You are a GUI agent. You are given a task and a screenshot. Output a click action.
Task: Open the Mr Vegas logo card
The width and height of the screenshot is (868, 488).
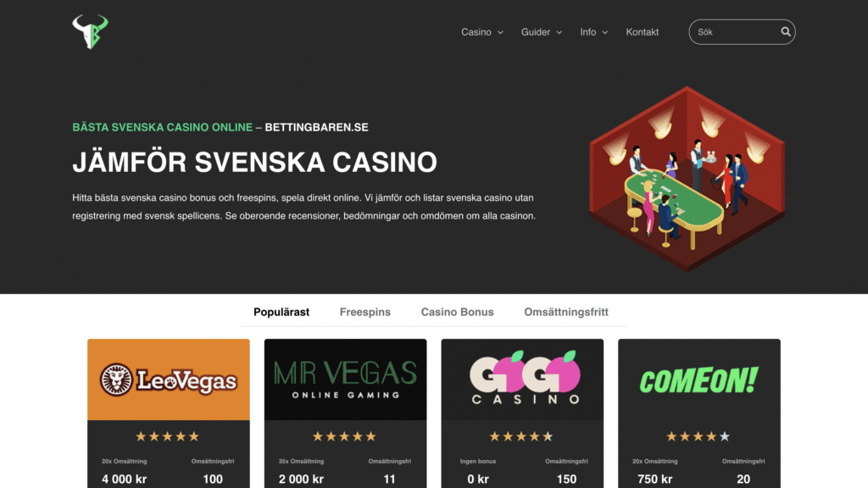pos(346,380)
